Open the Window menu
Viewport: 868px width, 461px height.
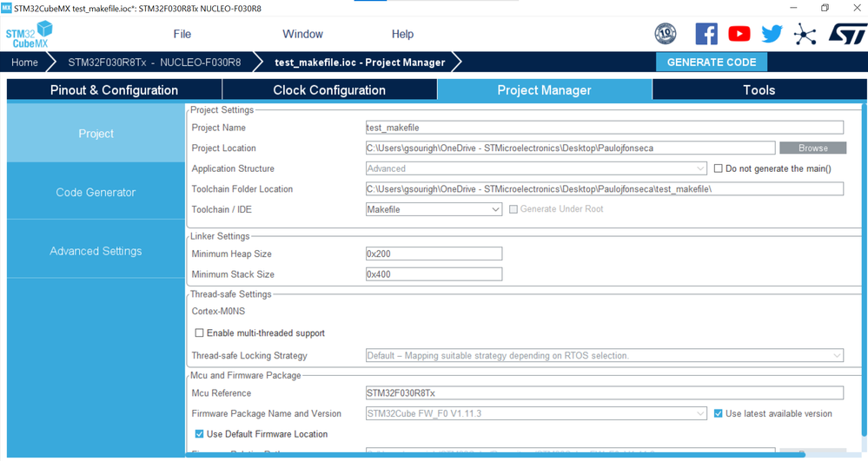tap(303, 34)
